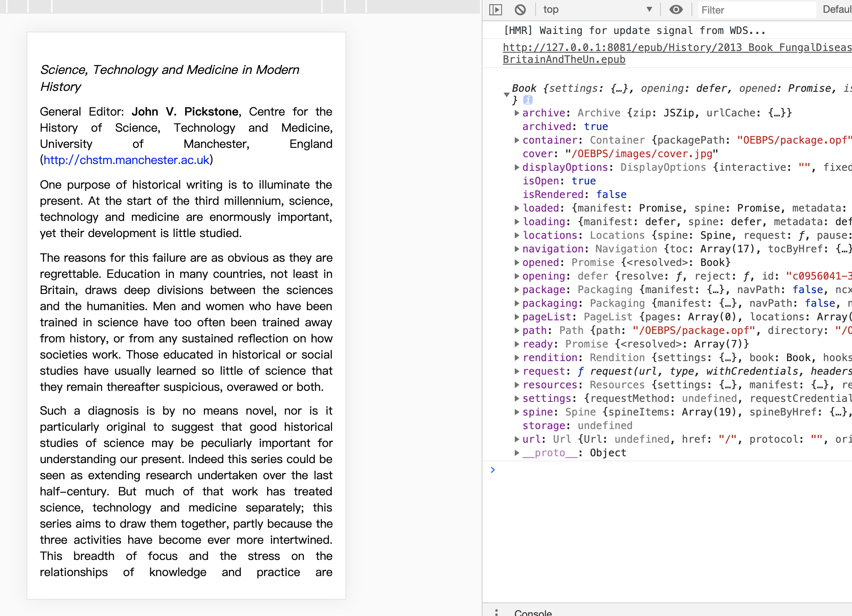
Task: Click the console prompt chevron
Action: click(493, 470)
